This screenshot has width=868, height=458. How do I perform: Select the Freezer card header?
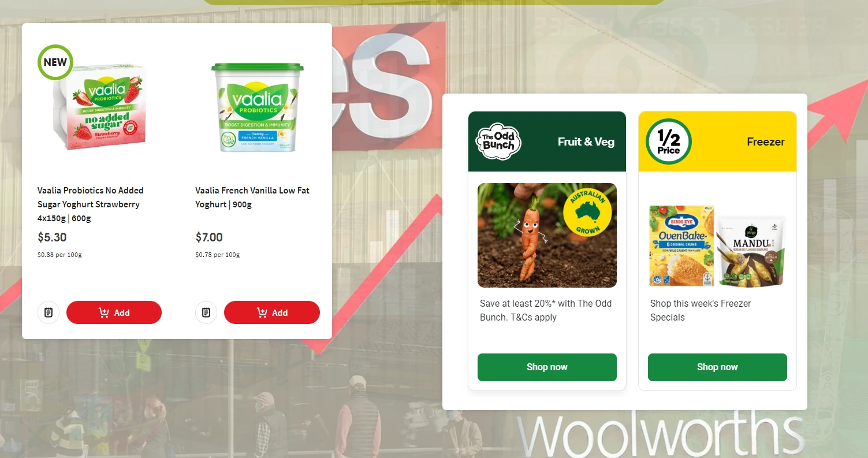[717, 142]
